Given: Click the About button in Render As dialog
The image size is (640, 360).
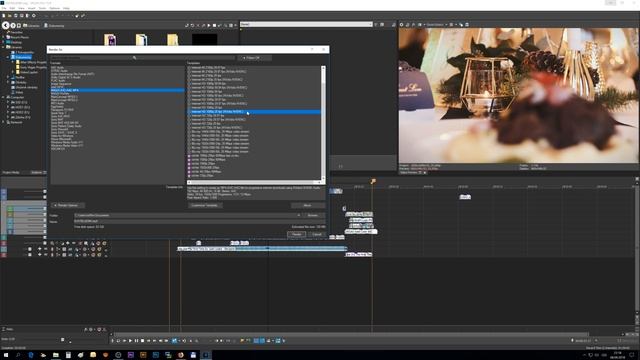Looking at the screenshot, I should click(x=308, y=205).
